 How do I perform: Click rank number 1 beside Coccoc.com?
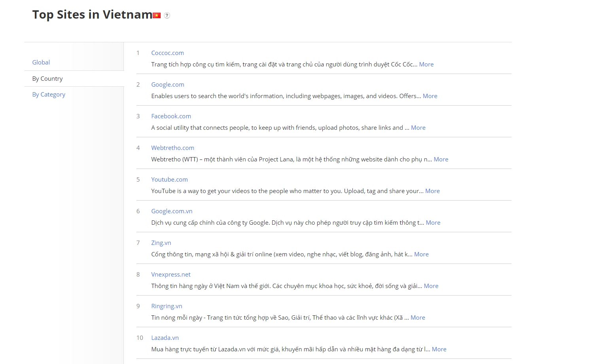pyautogui.click(x=138, y=53)
